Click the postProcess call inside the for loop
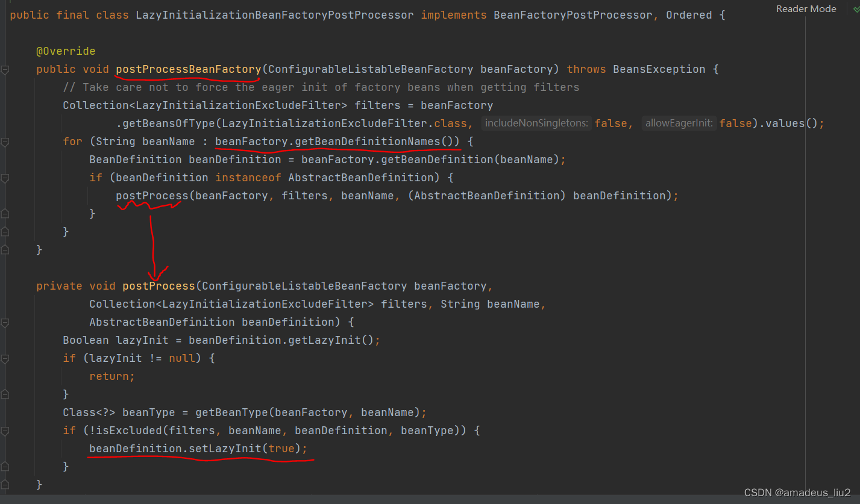 152,196
